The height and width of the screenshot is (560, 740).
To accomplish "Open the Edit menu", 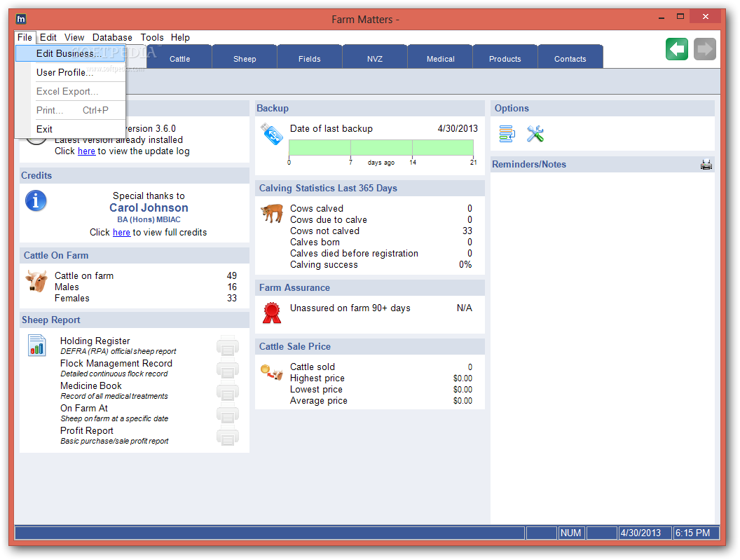I will [48, 37].
